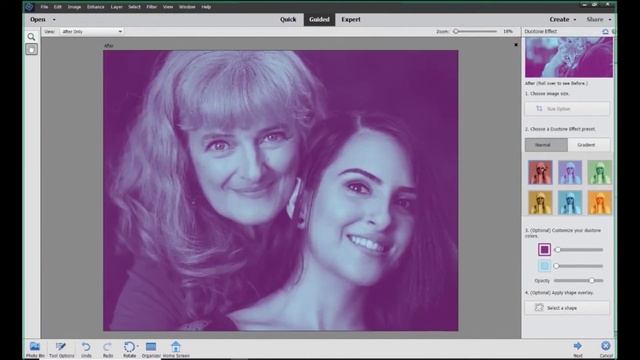The width and height of the screenshot is (640, 360).
Task: Click the edited portrait in the canvas
Action: point(280,191)
